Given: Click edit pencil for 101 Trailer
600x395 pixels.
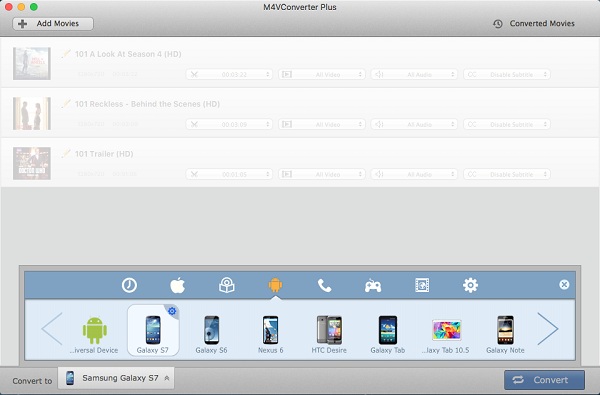Looking at the screenshot, I should [x=66, y=153].
